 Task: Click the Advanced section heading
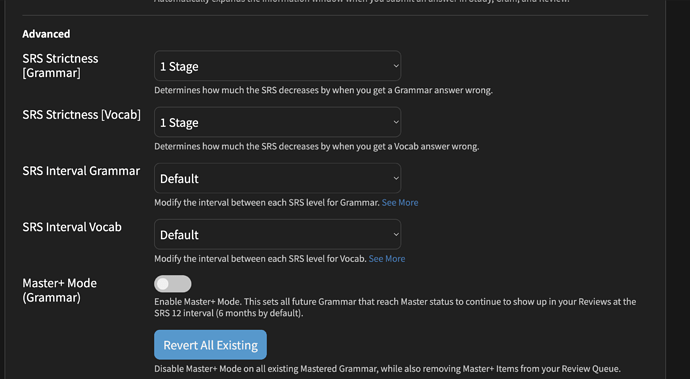coord(46,34)
